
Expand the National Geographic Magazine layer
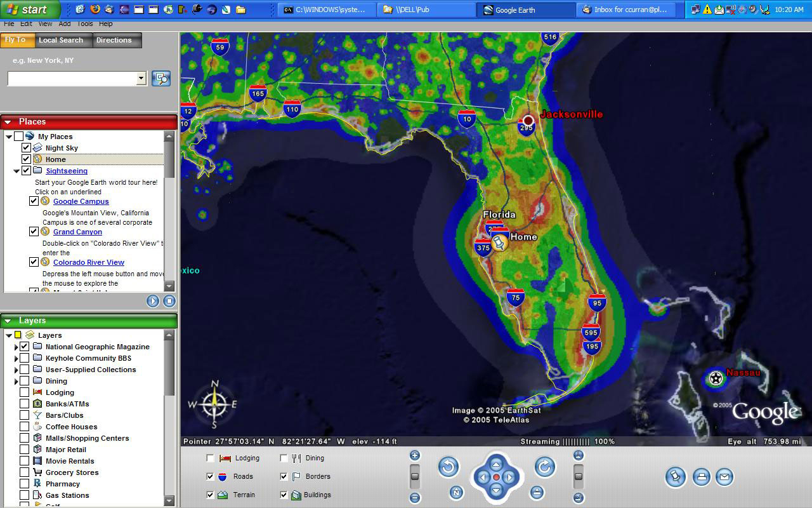pyautogui.click(x=16, y=347)
